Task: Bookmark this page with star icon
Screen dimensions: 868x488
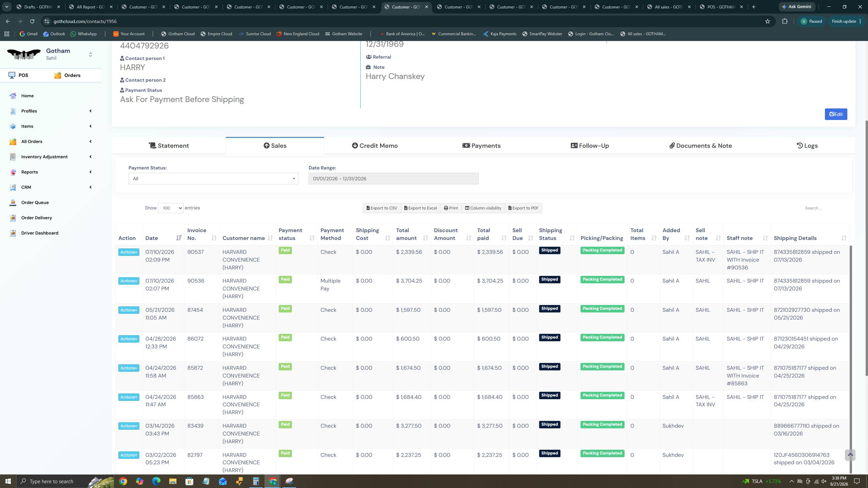Action: point(768,21)
